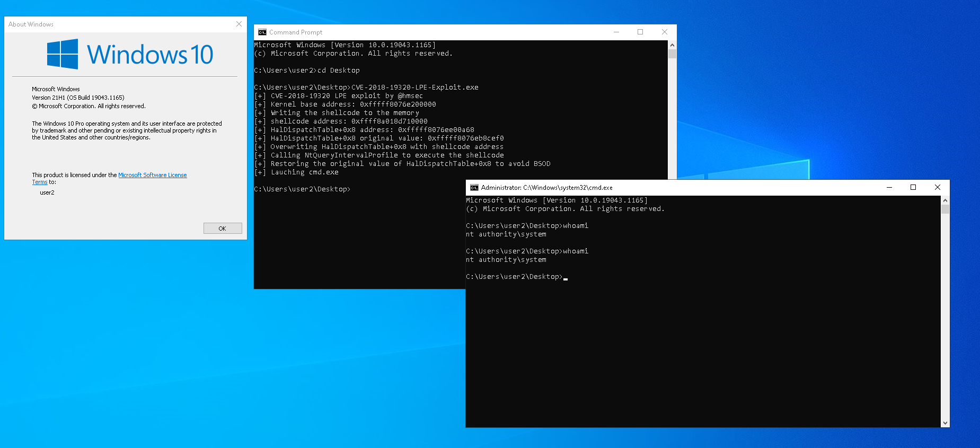The width and height of the screenshot is (980, 448).
Task: Click the OK button in About Windows
Action: tap(223, 229)
